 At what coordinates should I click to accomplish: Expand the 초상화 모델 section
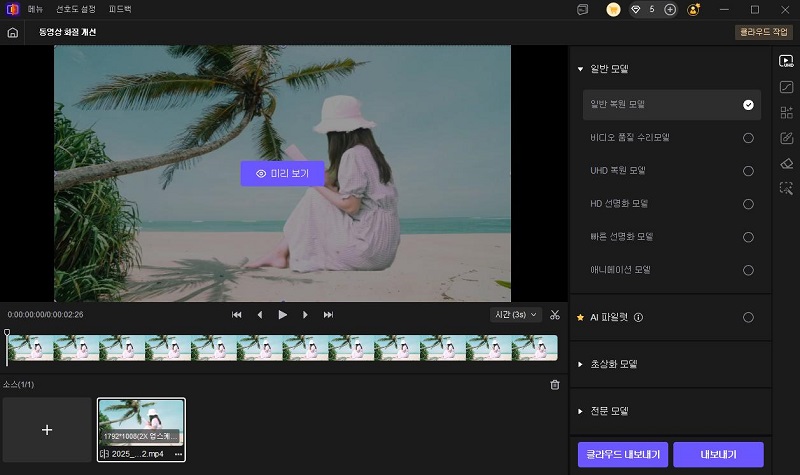(x=581, y=364)
